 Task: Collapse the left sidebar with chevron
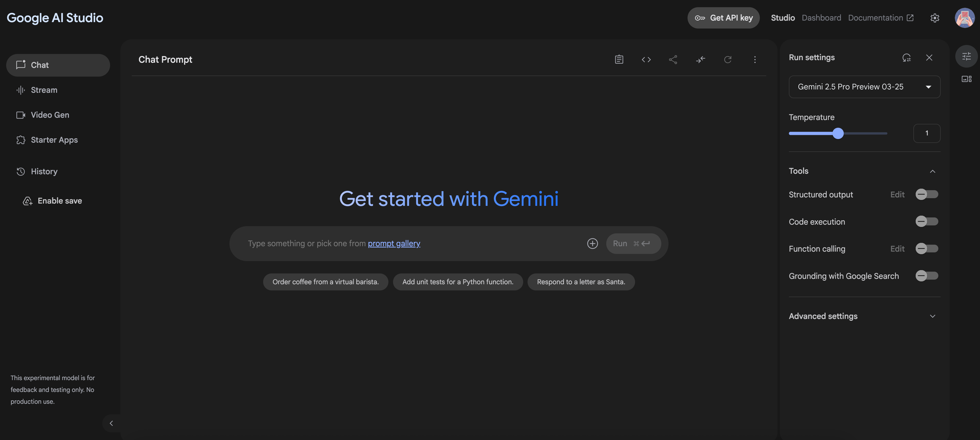(x=111, y=423)
